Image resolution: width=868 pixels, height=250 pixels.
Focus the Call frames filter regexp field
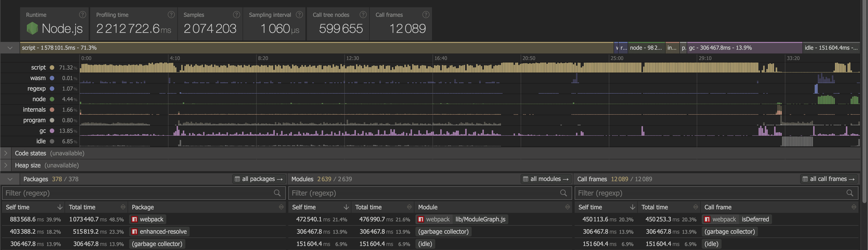tap(716, 193)
